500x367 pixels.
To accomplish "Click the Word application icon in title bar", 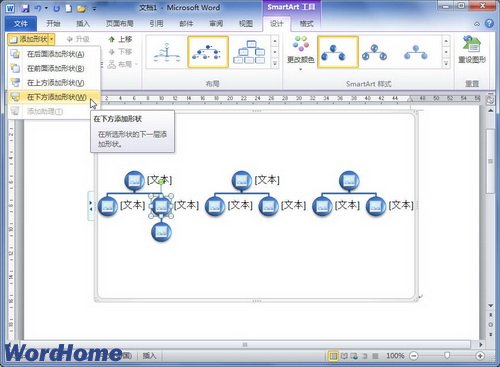I will pyautogui.click(x=10, y=8).
